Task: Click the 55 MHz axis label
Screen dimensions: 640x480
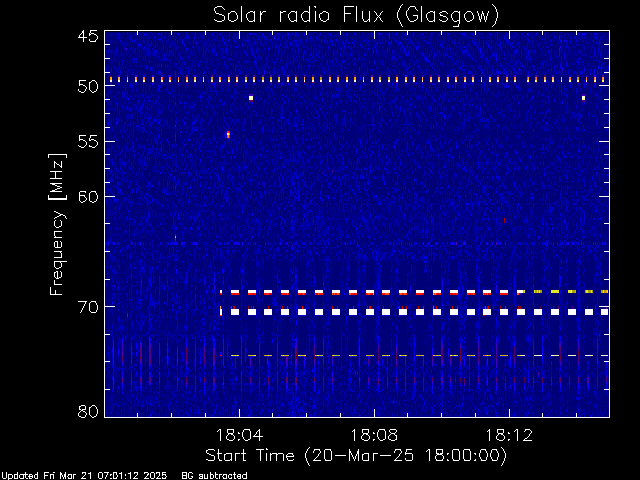Action: 88,142
